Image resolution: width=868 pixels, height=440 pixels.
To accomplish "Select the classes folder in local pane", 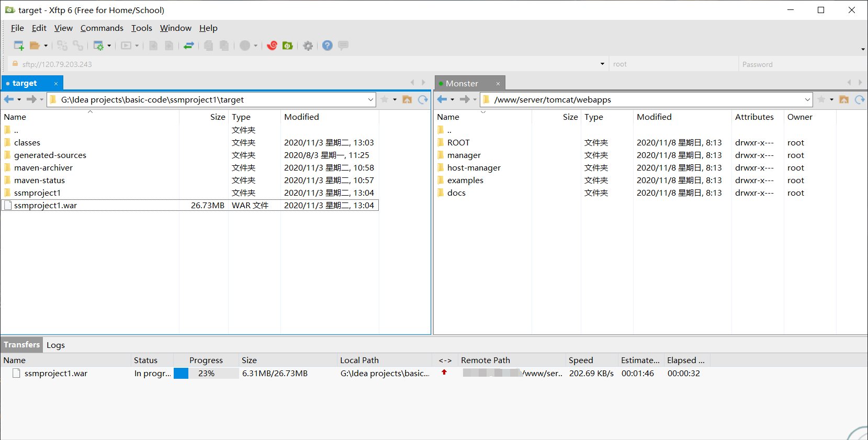I will click(27, 143).
